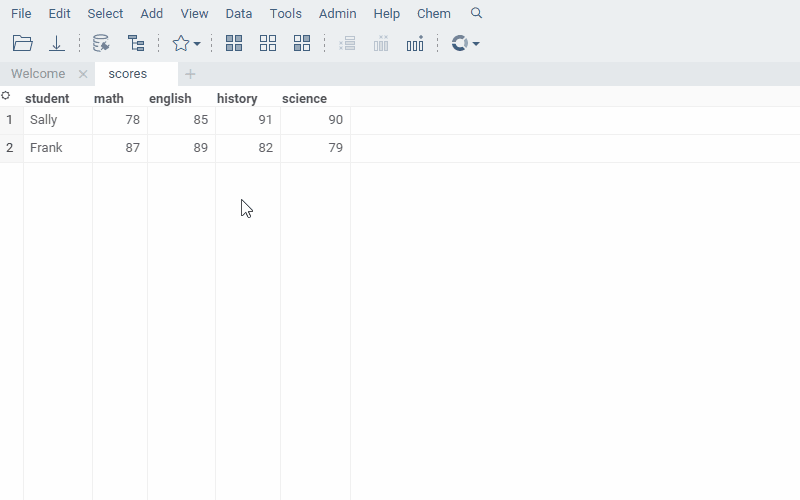Viewport: 800px width, 500px height.
Task: Click the grid settings icon beside student header
Action: point(6,96)
